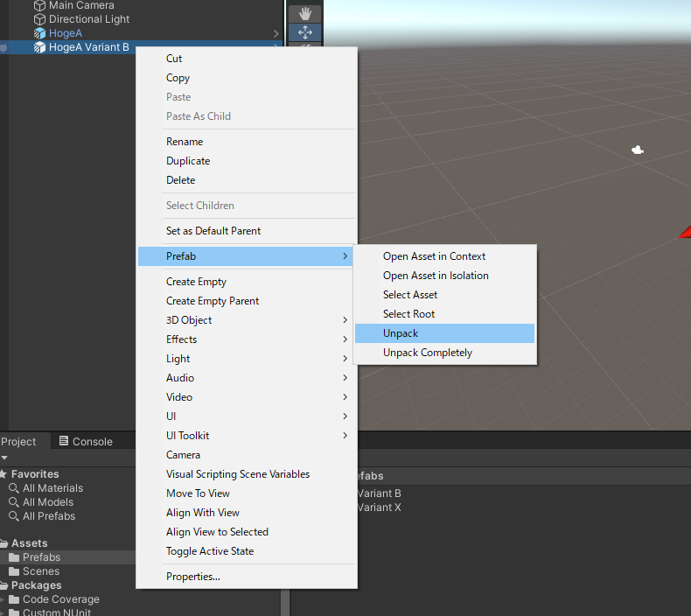
Task: Click the HogeA prefab icon
Action: tap(39, 33)
